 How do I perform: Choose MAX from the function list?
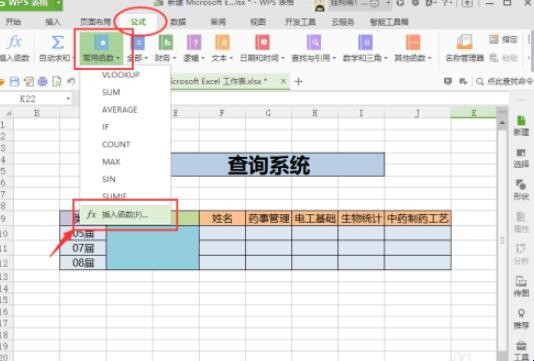click(x=125, y=162)
